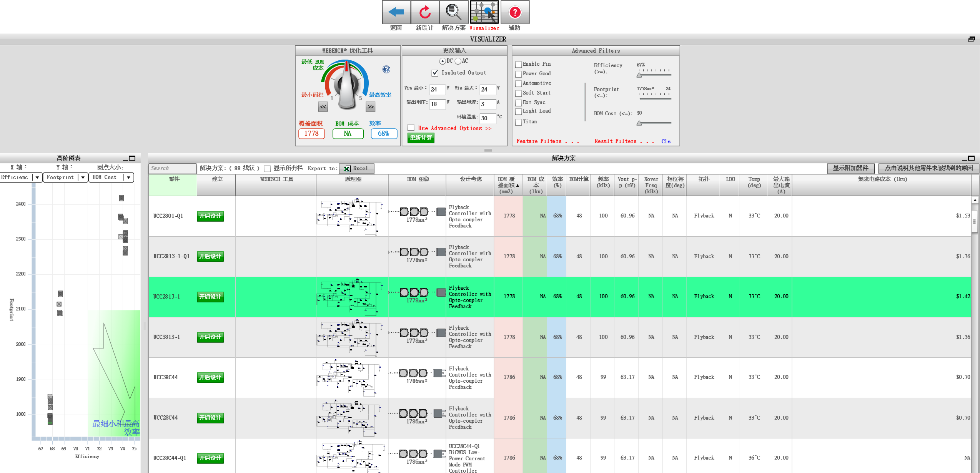The width and height of the screenshot is (980, 473).
Task: Select the AC input radio button
Action: click(x=458, y=61)
